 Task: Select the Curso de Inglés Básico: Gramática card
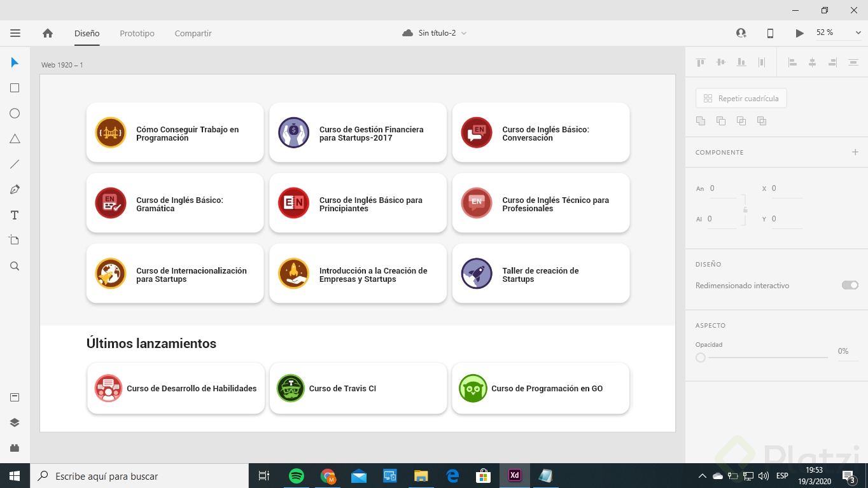(175, 203)
